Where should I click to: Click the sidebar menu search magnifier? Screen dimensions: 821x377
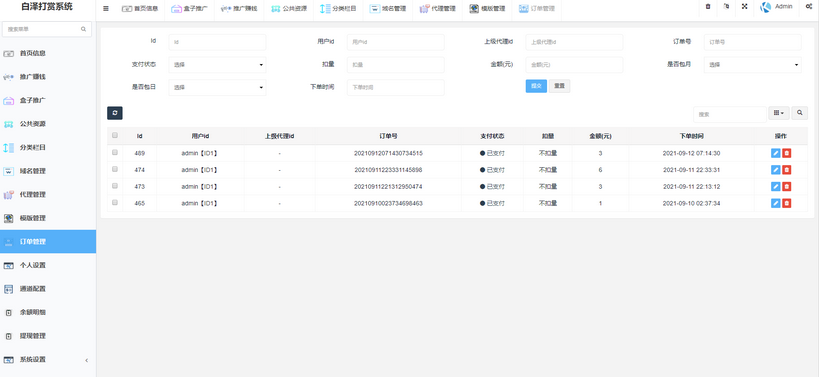(x=83, y=29)
